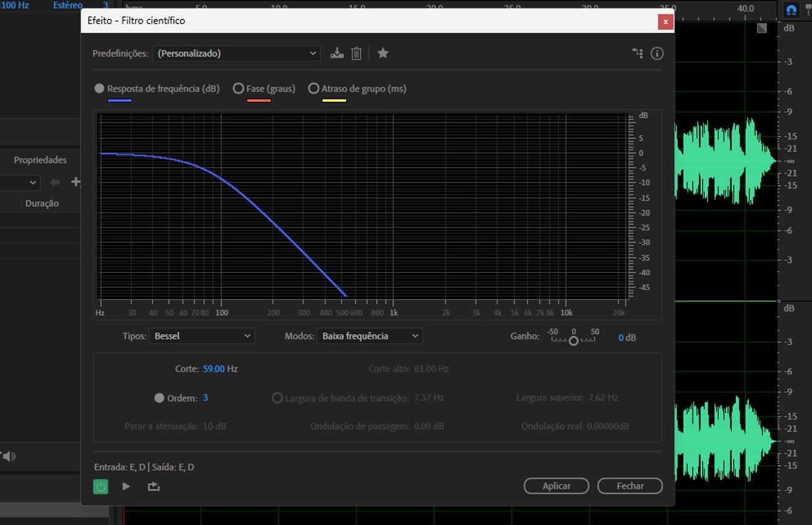Screen dimensions: 812x525
Task: Click the Ganho slider handle
Action: click(573, 341)
